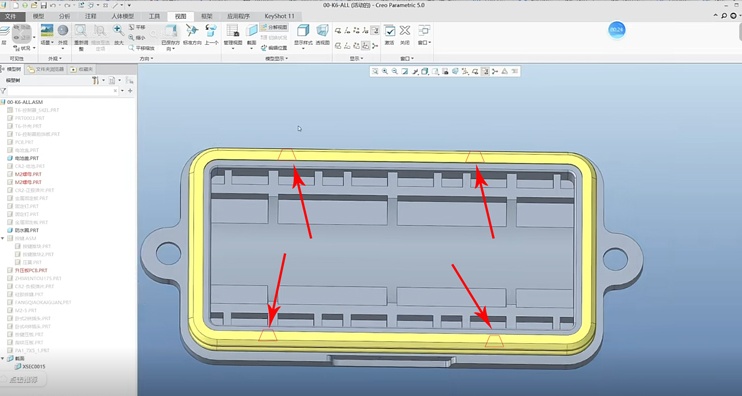Switch to the 分析 (Analysis) ribbon tab
This screenshot has width=742, height=396.
click(x=64, y=16)
